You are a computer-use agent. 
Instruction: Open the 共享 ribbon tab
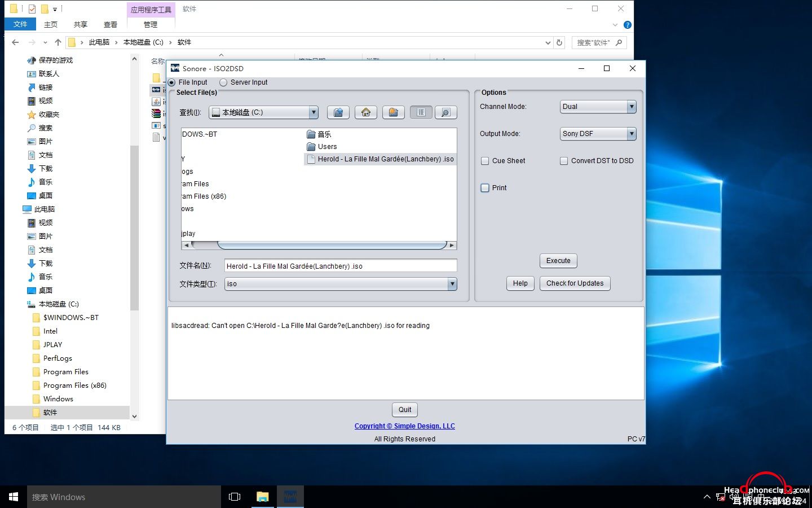[81, 24]
